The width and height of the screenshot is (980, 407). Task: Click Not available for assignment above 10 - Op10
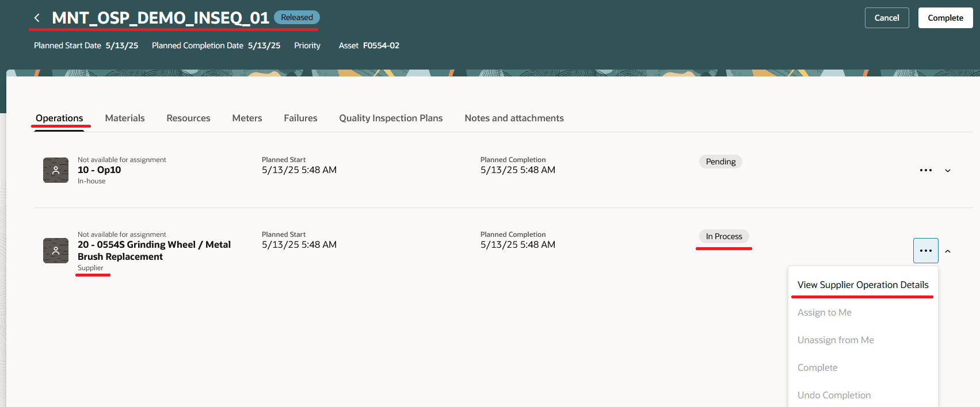[x=122, y=160]
